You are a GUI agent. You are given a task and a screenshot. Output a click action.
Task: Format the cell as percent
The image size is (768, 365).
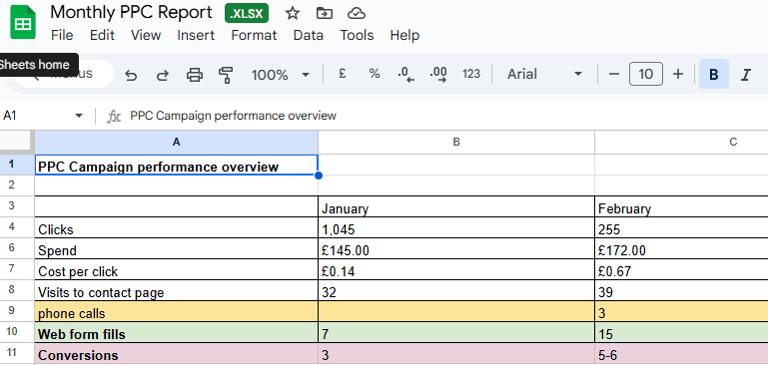374,74
